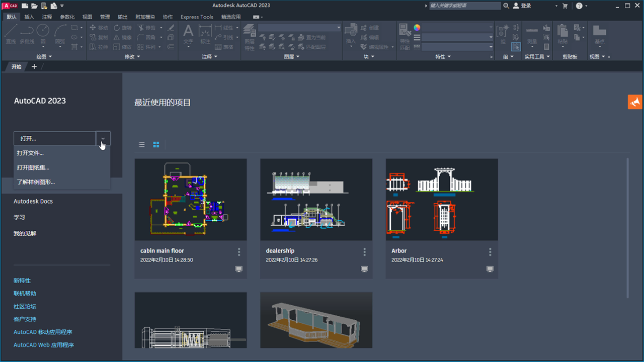644x362 pixels.
Task: Open the more options menu for Arbor
Action: click(x=490, y=251)
